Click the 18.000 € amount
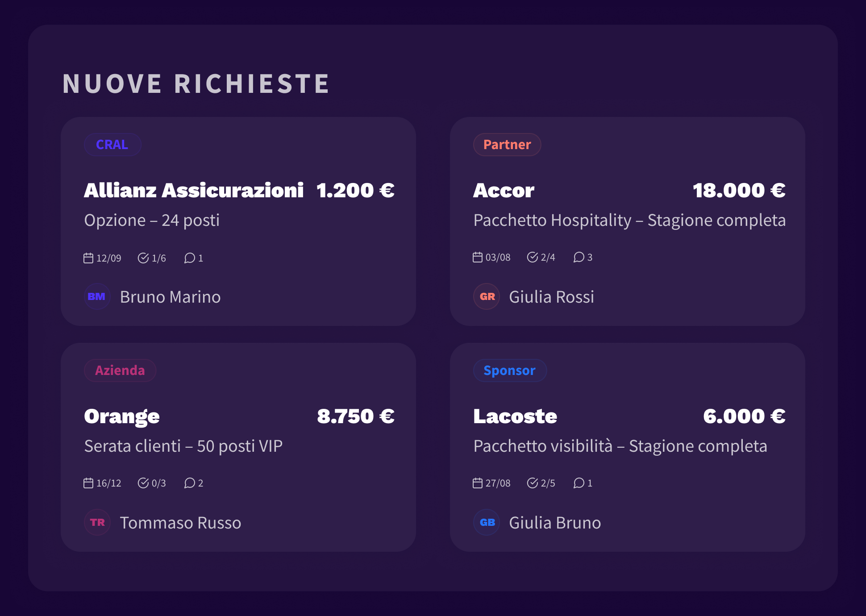The image size is (866, 616). (739, 191)
